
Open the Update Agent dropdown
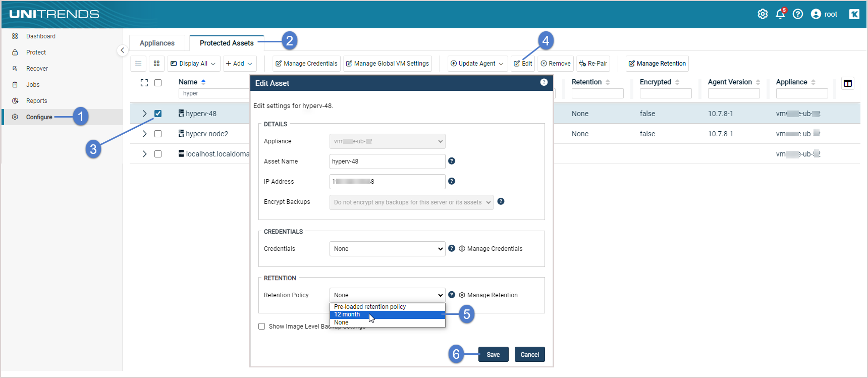coord(477,64)
